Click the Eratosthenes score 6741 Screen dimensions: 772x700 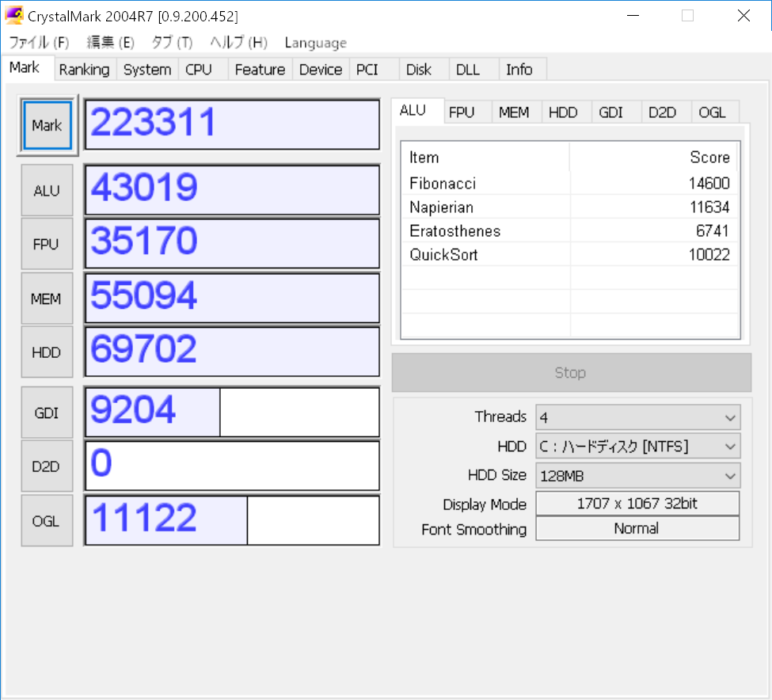point(713,231)
